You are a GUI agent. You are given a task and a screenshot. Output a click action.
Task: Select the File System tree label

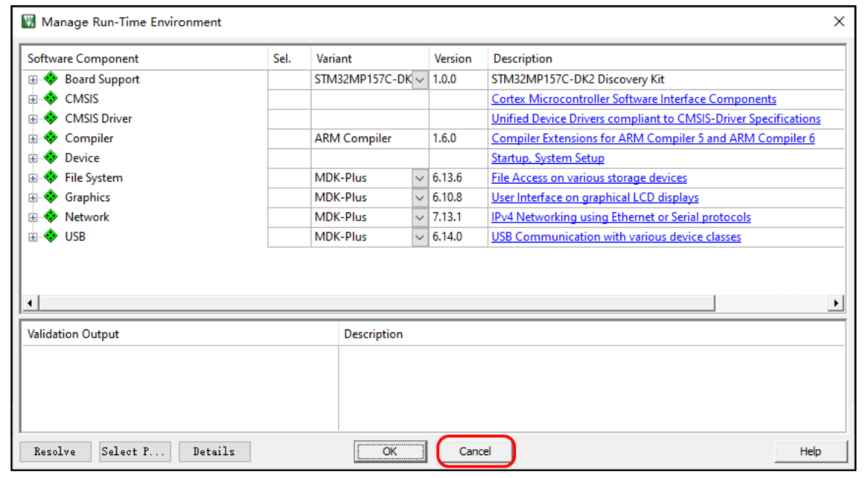tap(94, 179)
